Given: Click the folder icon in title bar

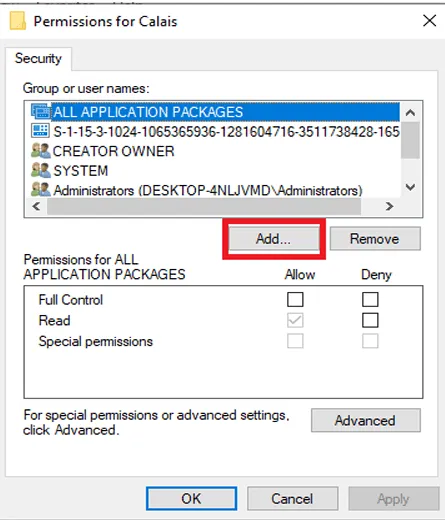Looking at the screenshot, I should pyautogui.click(x=18, y=21).
